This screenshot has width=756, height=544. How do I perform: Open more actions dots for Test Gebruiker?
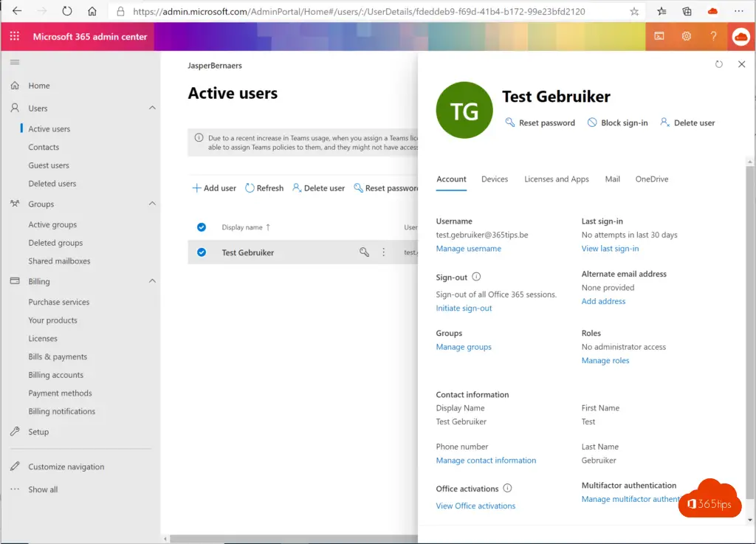pos(383,252)
